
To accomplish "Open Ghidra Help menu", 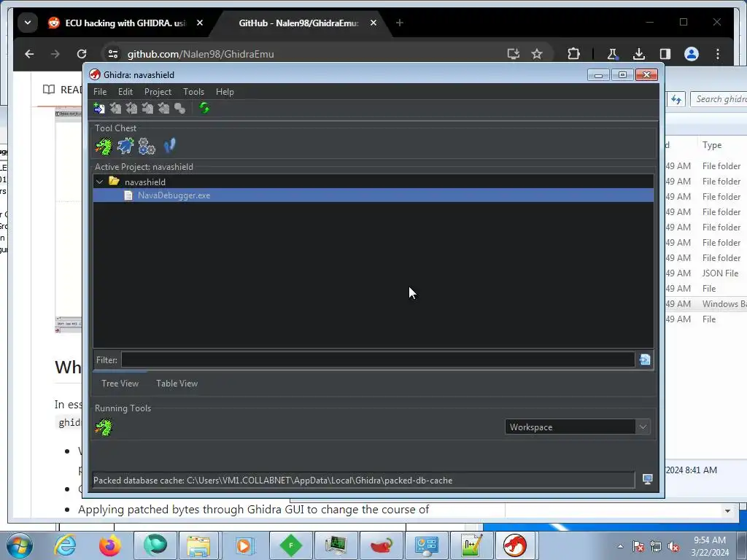I will [x=225, y=91].
